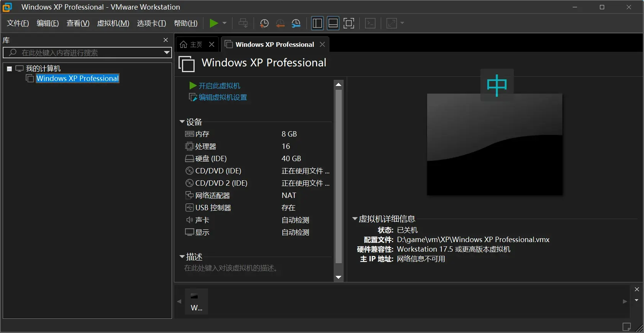Open the library search filter dropdown
644x333 pixels.
pos(167,53)
